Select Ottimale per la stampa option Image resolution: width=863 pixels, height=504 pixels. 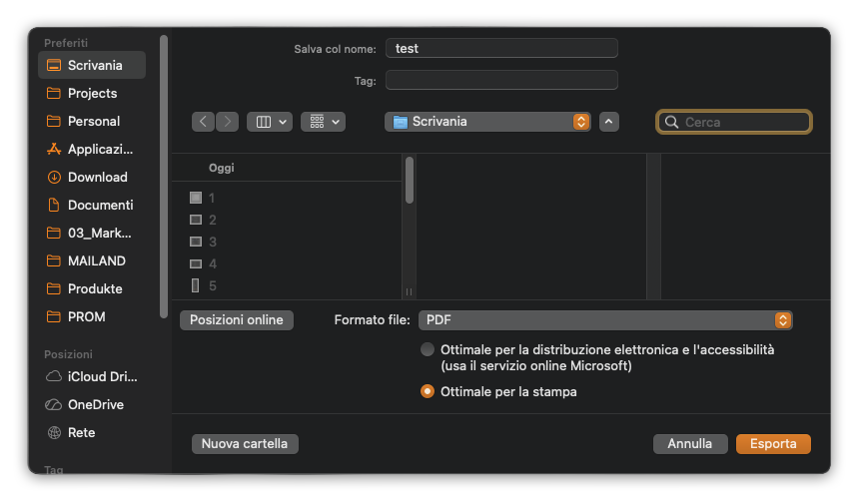point(428,392)
